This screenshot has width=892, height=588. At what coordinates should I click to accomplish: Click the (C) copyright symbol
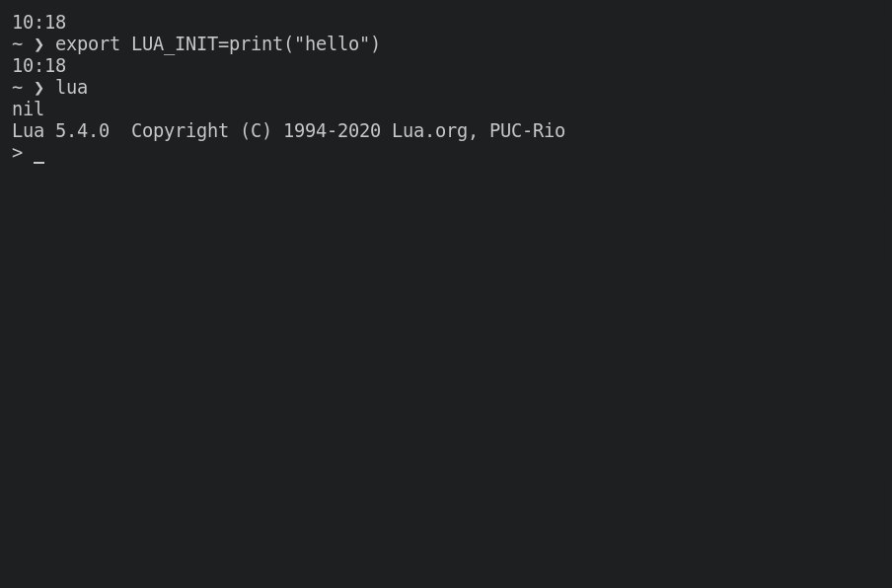click(256, 131)
